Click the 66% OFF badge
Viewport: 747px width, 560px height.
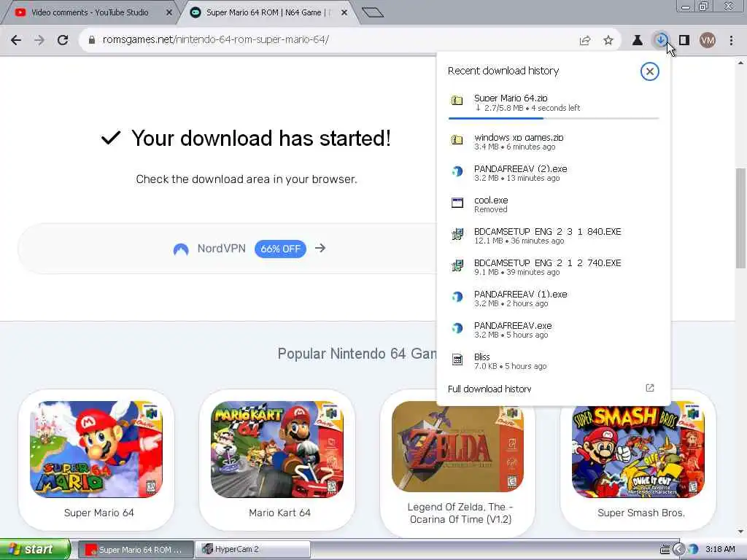[280, 249]
